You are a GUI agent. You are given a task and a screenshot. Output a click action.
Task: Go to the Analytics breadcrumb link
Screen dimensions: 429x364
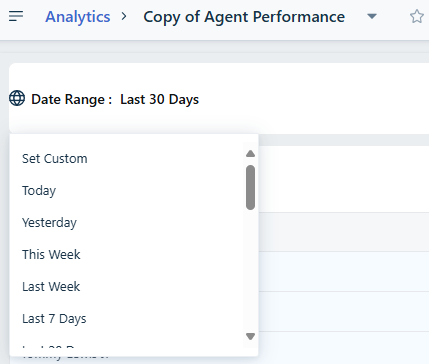coord(78,17)
